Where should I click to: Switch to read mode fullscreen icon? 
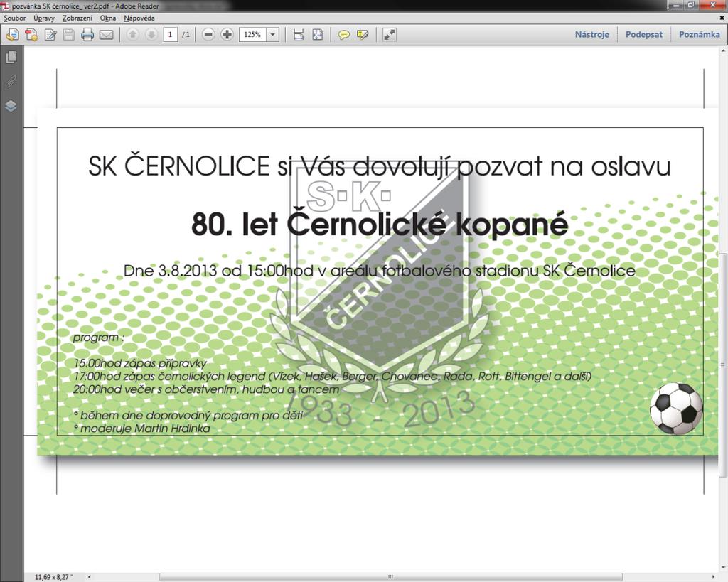(389, 34)
